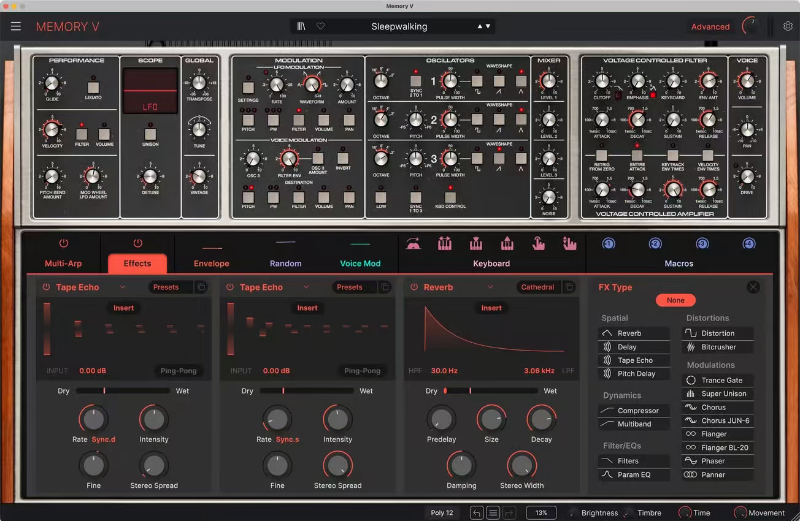Viewport: 800px width, 521px height.
Task: Open the history list icon in status bar
Action: click(x=493, y=513)
